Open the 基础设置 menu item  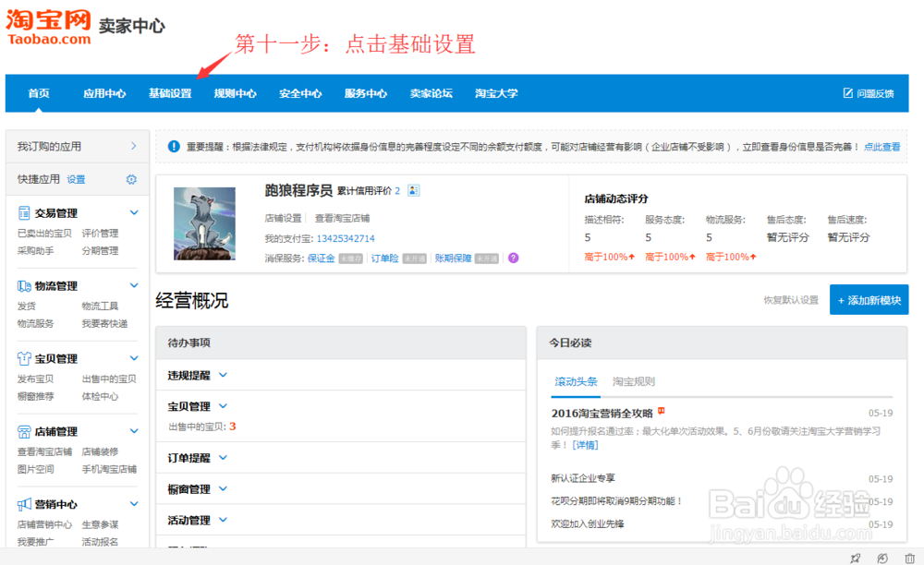point(170,92)
